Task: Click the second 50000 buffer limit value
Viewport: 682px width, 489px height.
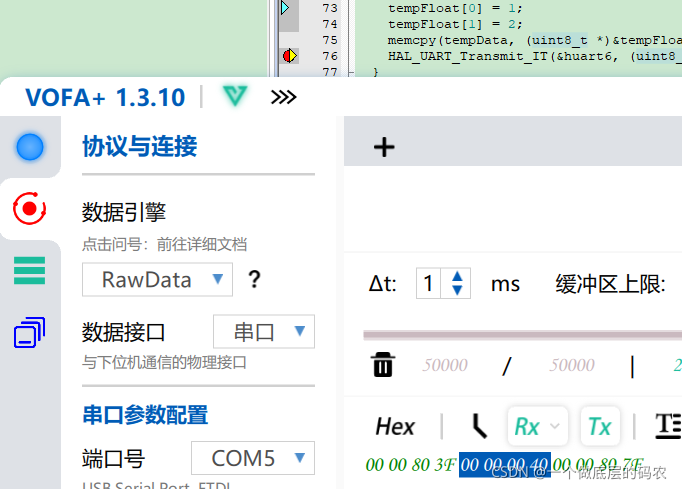Action: 572,365
